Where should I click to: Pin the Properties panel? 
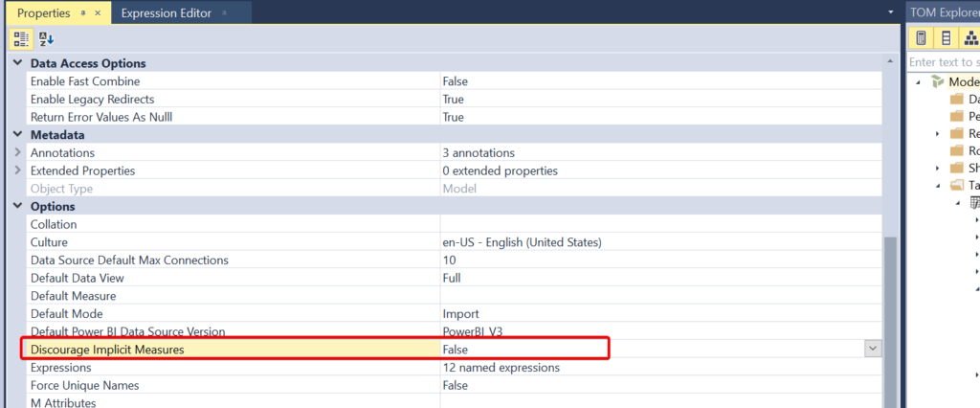point(82,13)
